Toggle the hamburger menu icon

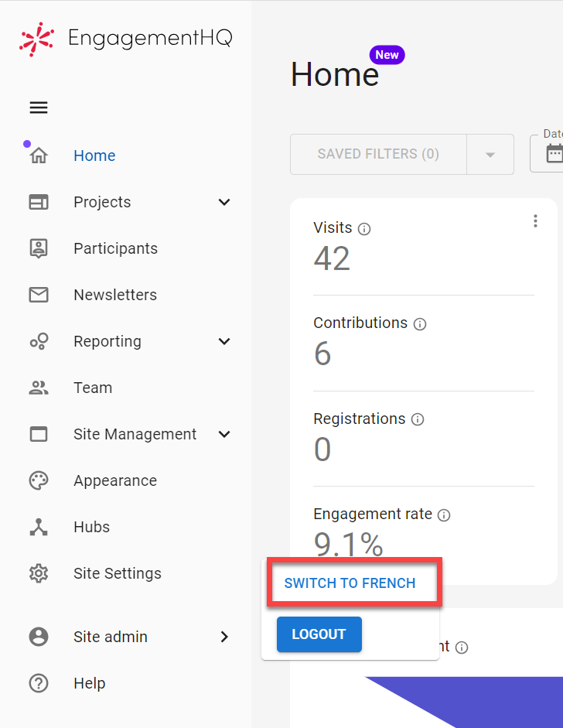tap(39, 108)
